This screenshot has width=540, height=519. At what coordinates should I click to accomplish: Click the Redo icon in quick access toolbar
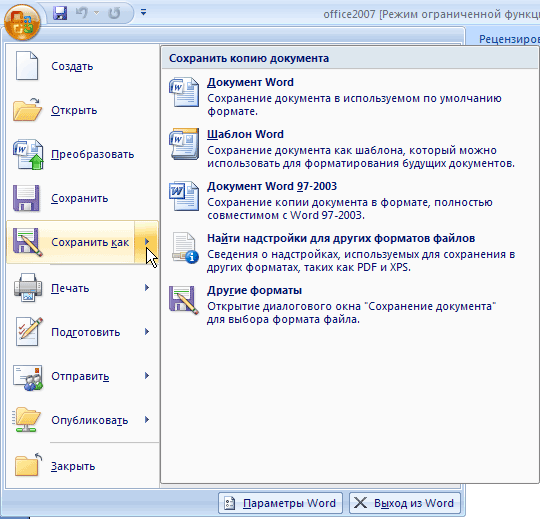114,13
